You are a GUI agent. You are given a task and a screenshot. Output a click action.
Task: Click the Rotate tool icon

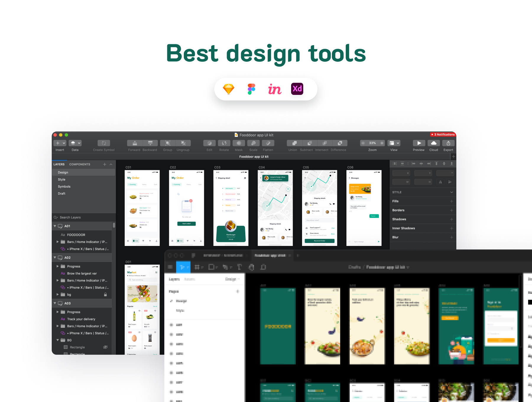(224, 143)
